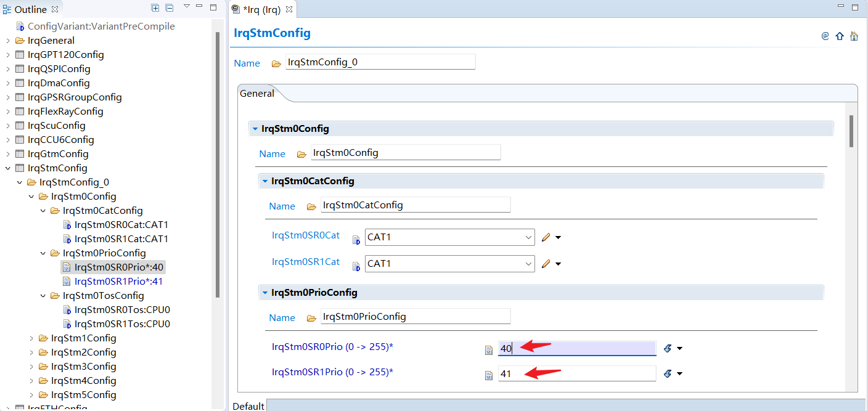868x411 pixels.
Task: Open the action menu arrow for IrqStm0SR0Prio
Action: [679, 349]
